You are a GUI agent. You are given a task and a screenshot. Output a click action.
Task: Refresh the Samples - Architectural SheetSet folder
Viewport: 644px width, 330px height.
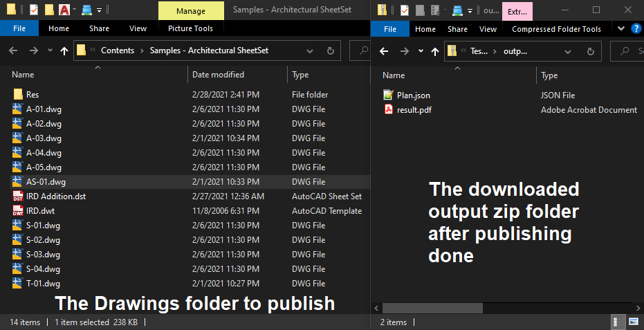tap(331, 51)
